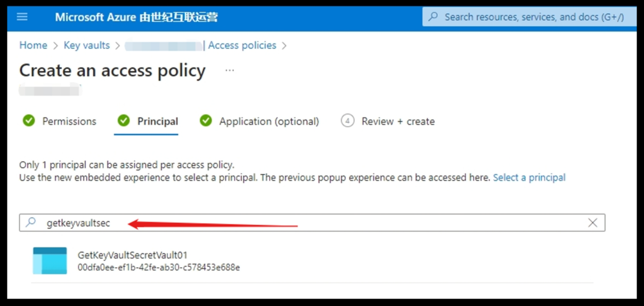
Task: Click the green checkmark beside Principal
Action: (x=124, y=121)
